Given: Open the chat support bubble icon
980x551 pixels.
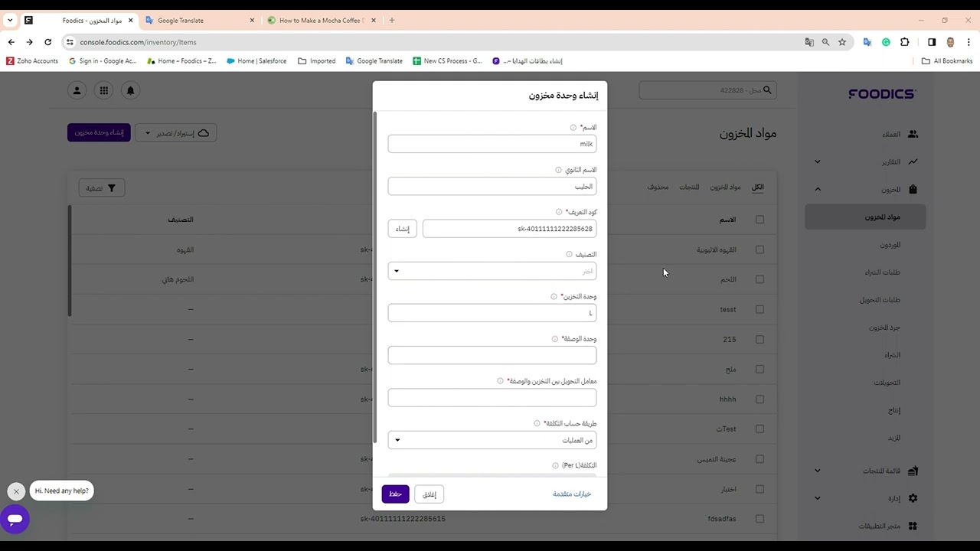Looking at the screenshot, I should coord(15,520).
